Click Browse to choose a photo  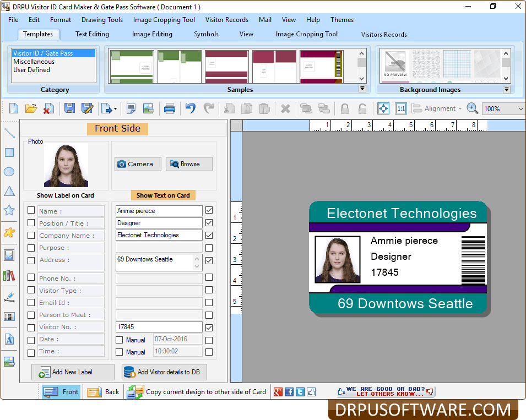coord(189,163)
